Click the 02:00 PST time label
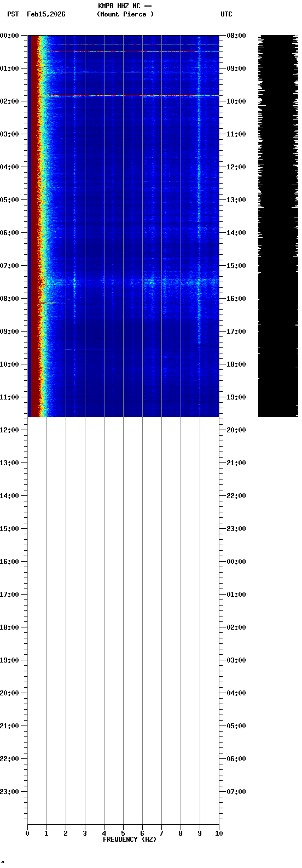The image size is (302, 868). (x=10, y=101)
